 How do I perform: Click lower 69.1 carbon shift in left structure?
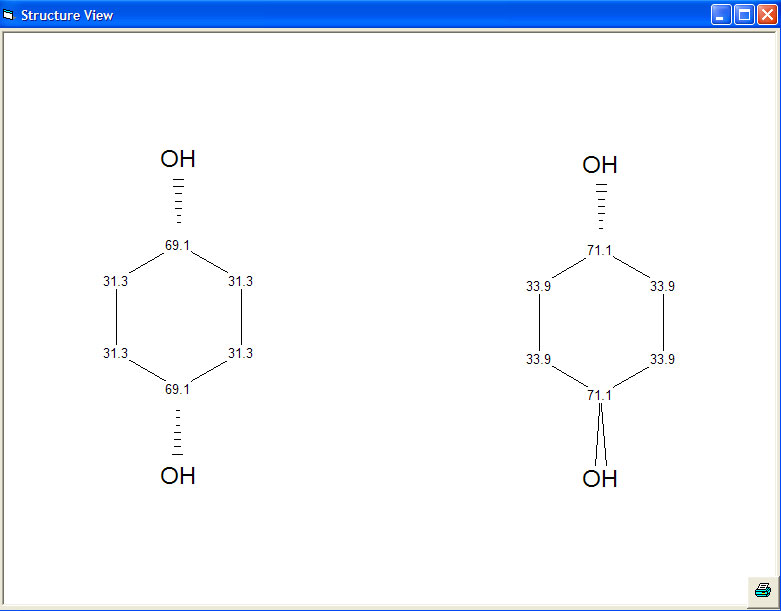point(177,389)
